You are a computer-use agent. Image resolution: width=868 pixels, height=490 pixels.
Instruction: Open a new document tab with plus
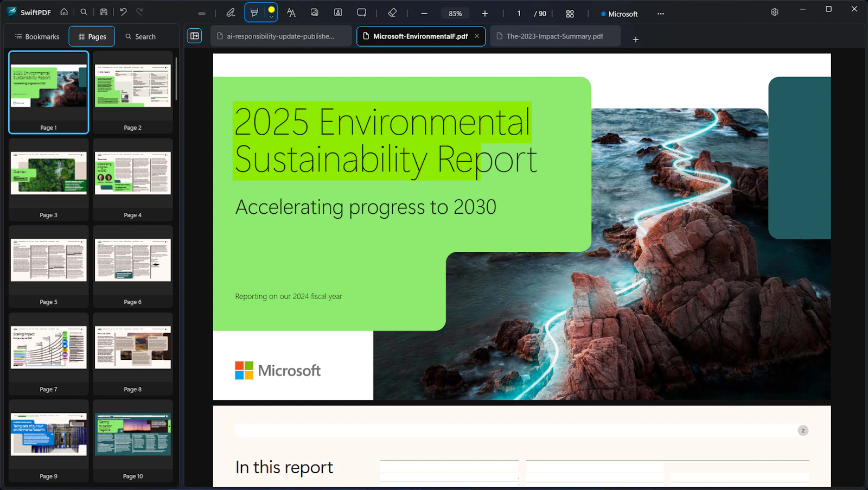pos(635,39)
